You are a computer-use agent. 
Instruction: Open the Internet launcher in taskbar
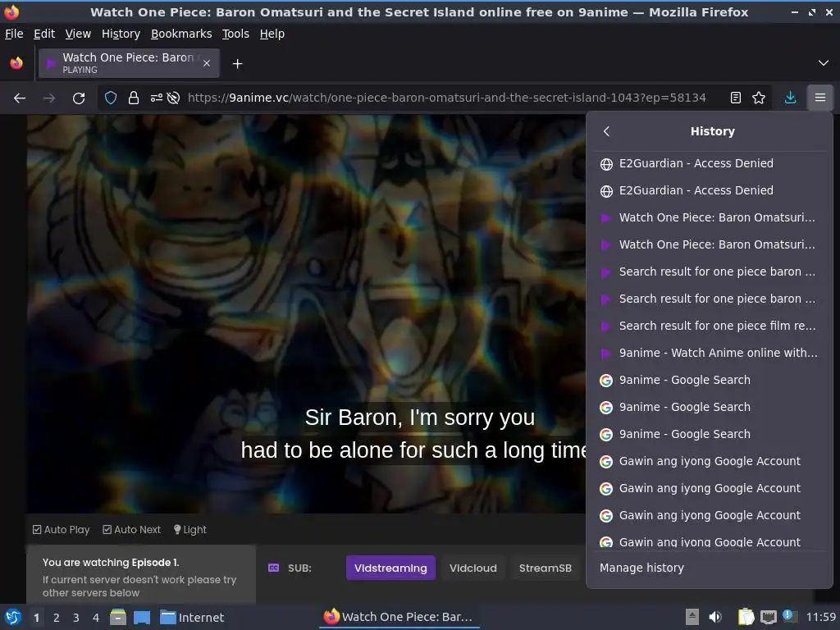(192, 618)
